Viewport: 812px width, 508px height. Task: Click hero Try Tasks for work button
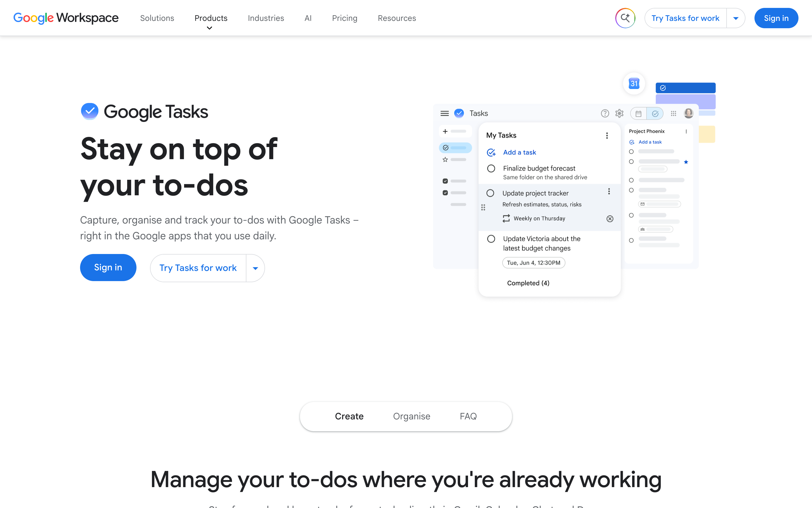pyautogui.click(x=198, y=268)
